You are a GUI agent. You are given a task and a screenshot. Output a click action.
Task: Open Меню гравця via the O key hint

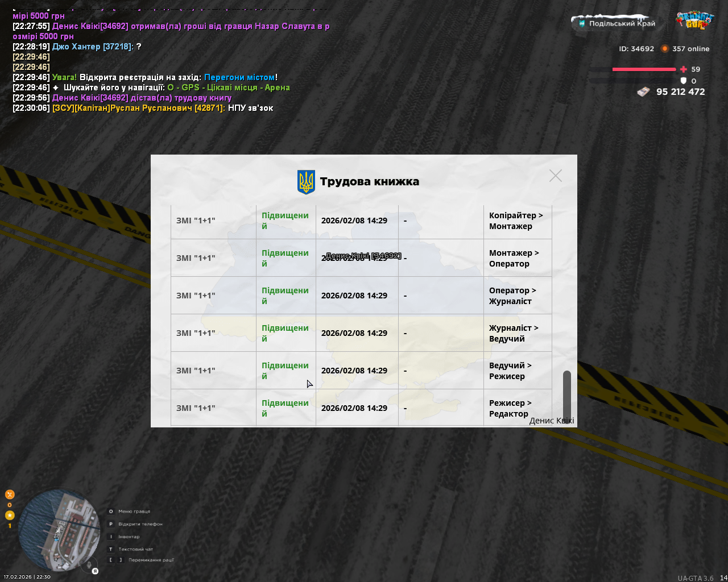pos(111,511)
